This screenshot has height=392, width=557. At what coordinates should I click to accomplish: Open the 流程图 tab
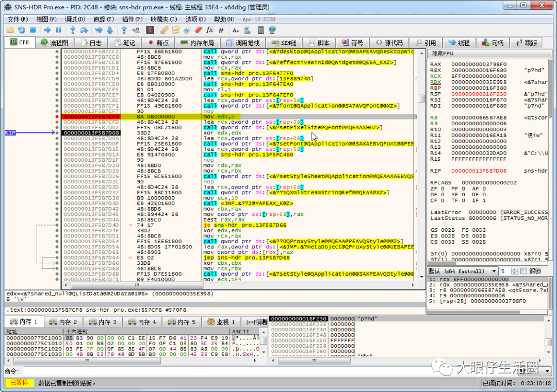[x=55, y=43]
